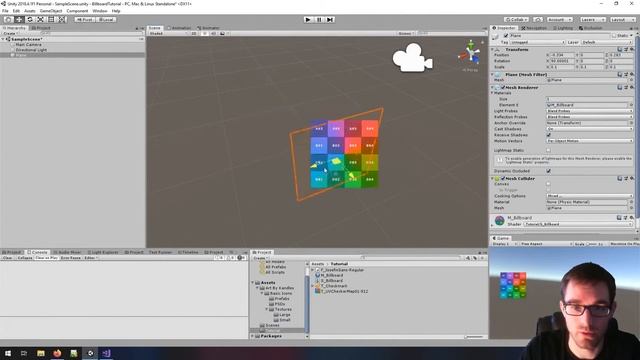
Task: Collapse the Transform component
Action: (493, 49)
